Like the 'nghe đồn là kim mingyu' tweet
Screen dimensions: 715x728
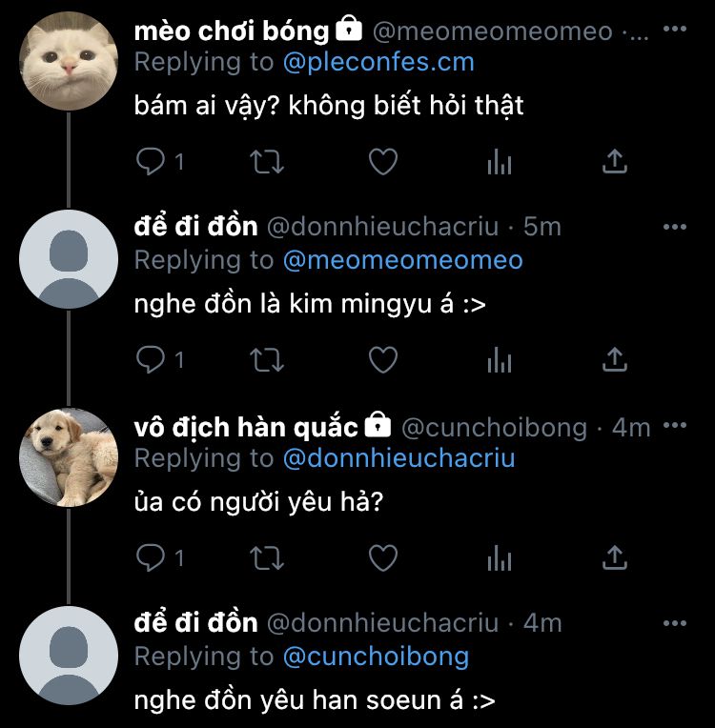click(383, 359)
